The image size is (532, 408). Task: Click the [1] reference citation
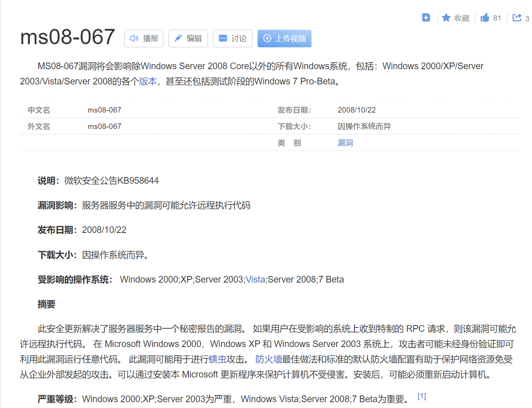422,396
